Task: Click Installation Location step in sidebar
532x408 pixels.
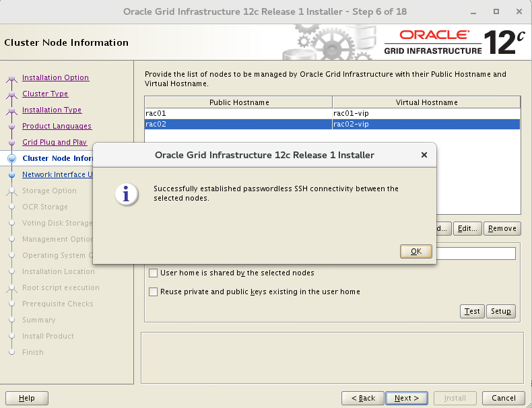Action: click(x=59, y=271)
